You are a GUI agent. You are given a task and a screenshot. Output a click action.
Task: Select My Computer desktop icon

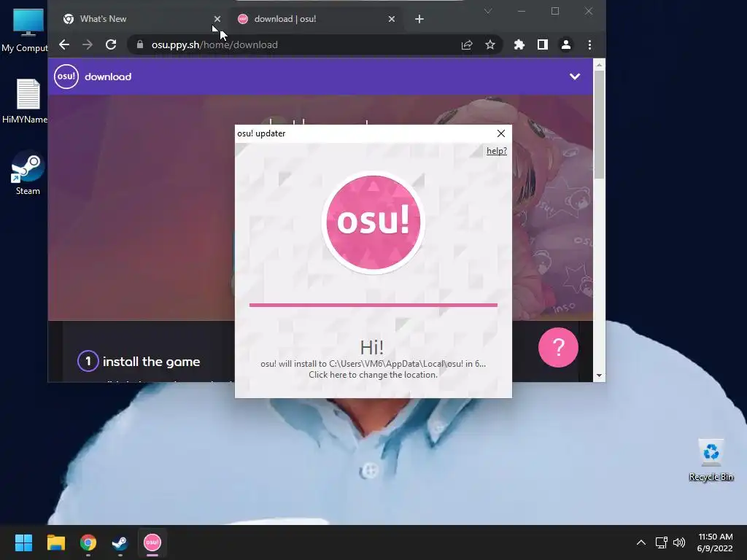point(25,31)
